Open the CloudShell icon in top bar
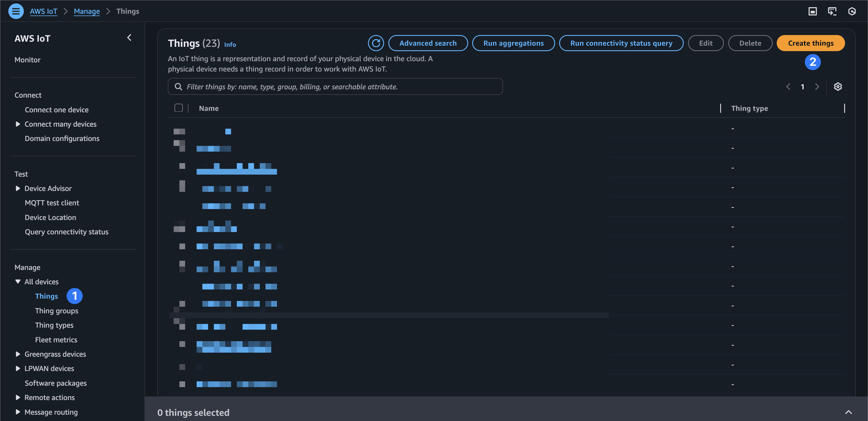This screenshot has height=421, width=868. click(x=832, y=11)
